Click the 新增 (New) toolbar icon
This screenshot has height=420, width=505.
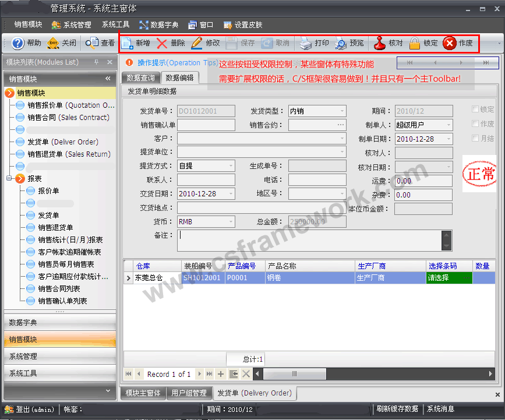pyautogui.click(x=128, y=43)
